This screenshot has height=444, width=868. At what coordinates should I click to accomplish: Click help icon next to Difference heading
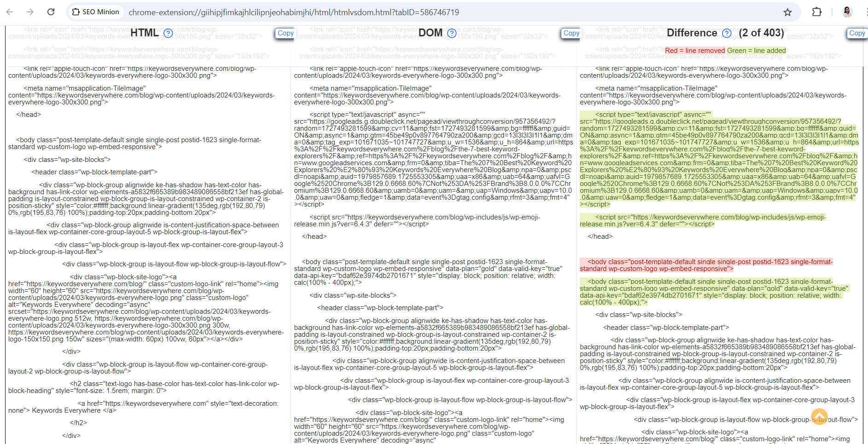coord(727,33)
